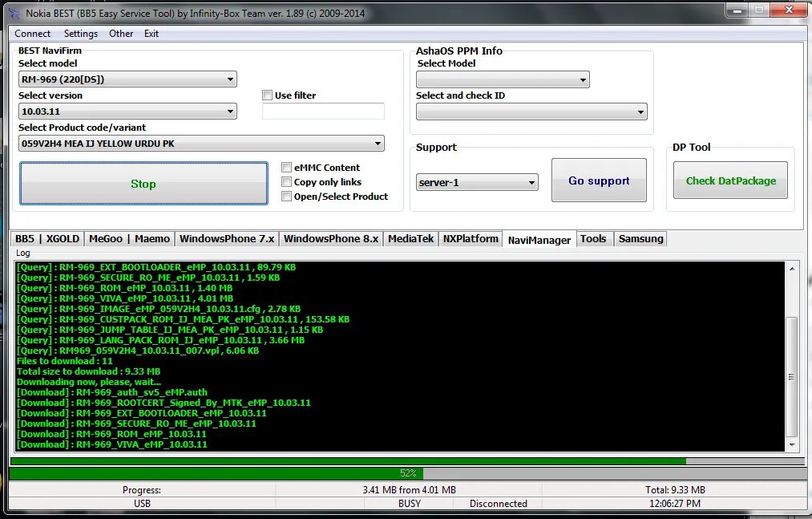812x519 pixels.
Task: Click the 52% file progress bar
Action: tap(407, 472)
